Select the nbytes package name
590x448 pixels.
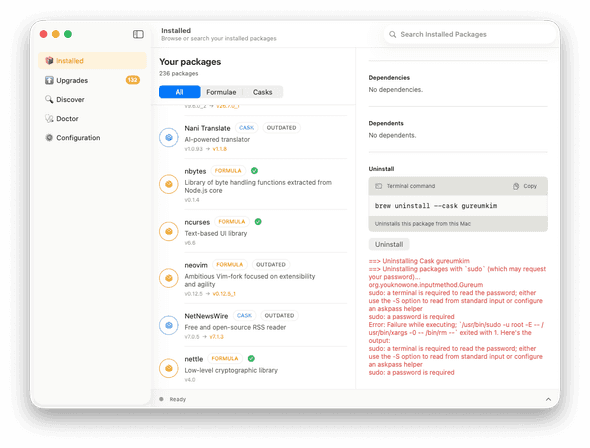tap(195, 171)
